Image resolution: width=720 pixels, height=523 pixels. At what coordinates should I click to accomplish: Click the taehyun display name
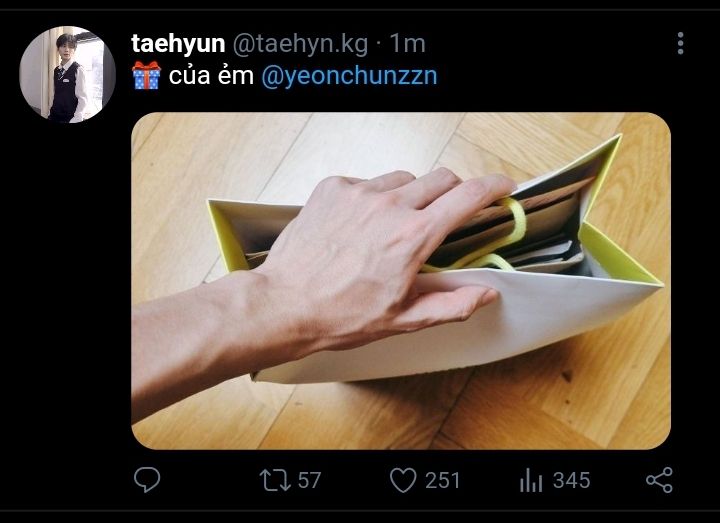coord(178,44)
